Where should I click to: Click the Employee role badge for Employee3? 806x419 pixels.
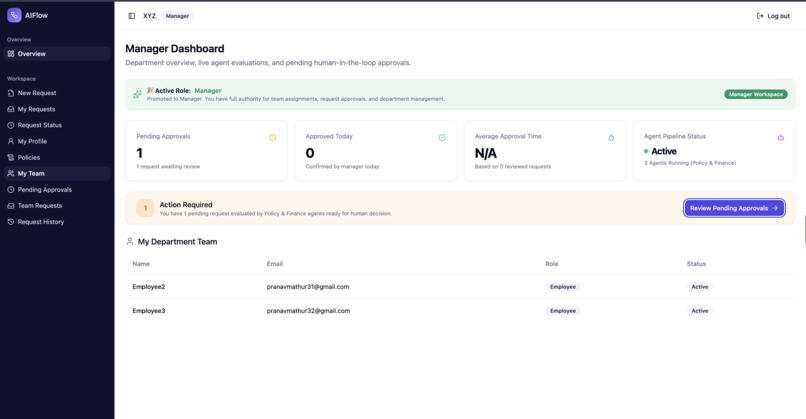(563, 311)
